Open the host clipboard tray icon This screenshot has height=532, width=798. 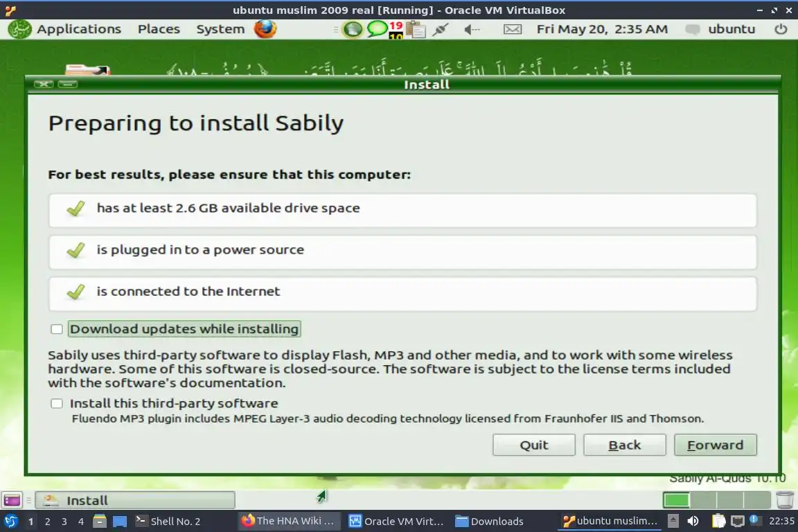click(718, 521)
